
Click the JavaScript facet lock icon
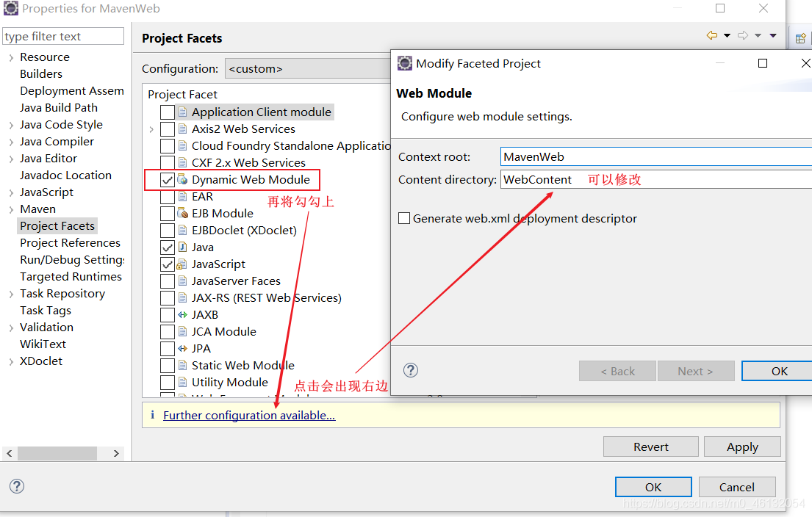181,264
